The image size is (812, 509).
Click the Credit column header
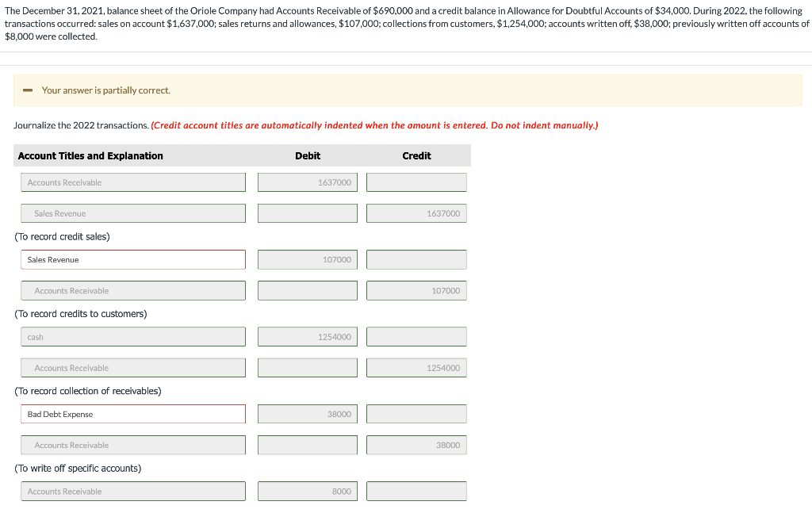pos(416,156)
